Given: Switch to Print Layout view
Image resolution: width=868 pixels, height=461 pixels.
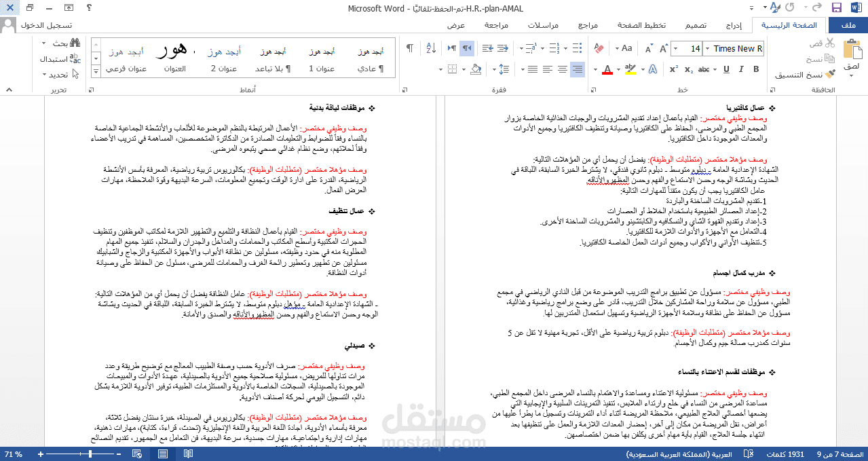Looking at the screenshot, I should [x=163, y=454].
